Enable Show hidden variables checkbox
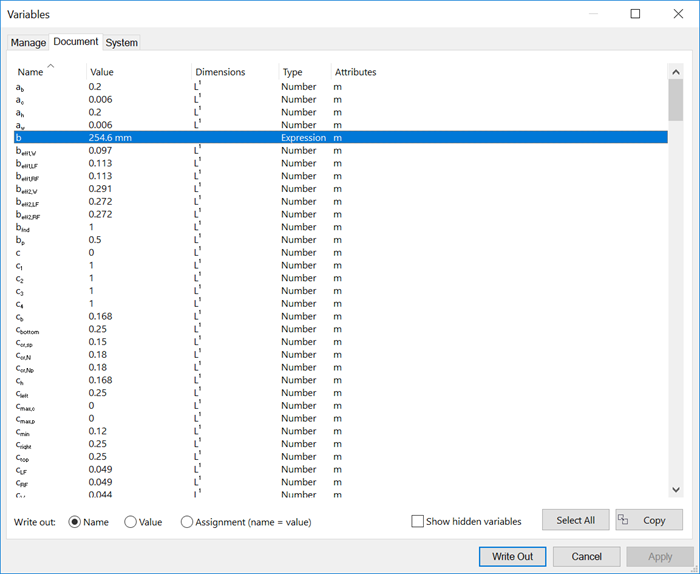Image resolution: width=700 pixels, height=574 pixels. point(417,521)
